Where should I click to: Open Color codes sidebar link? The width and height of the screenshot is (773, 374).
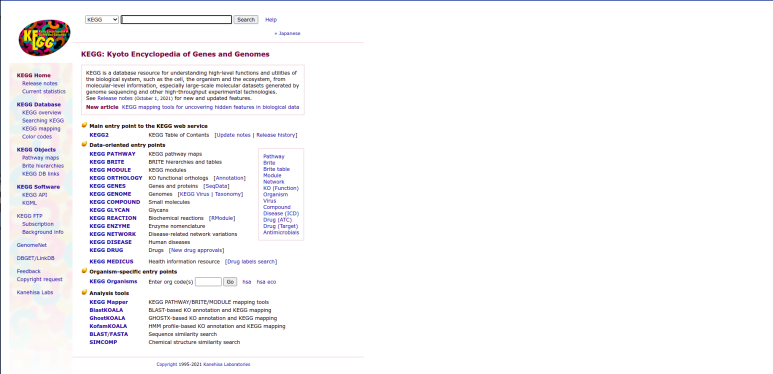pos(37,136)
